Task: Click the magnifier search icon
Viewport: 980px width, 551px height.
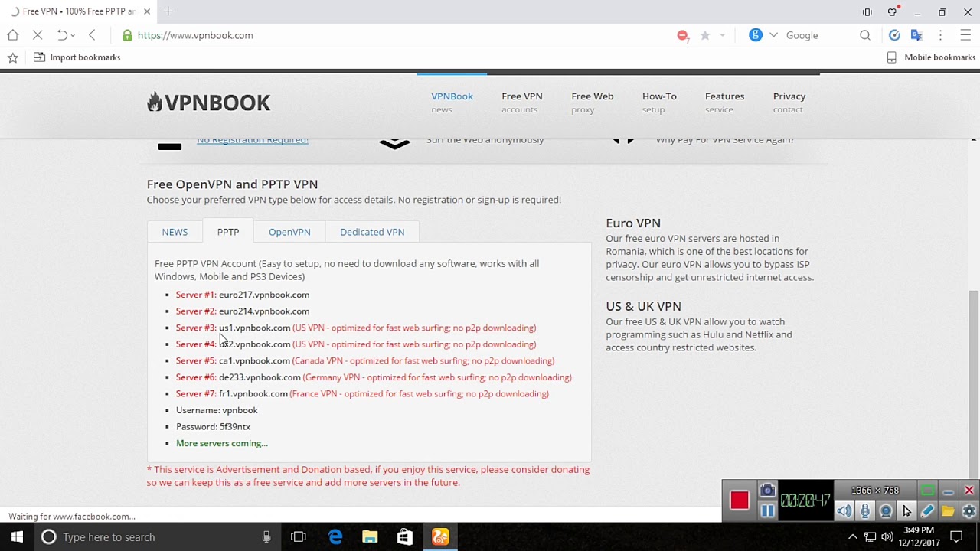Action: tap(865, 35)
